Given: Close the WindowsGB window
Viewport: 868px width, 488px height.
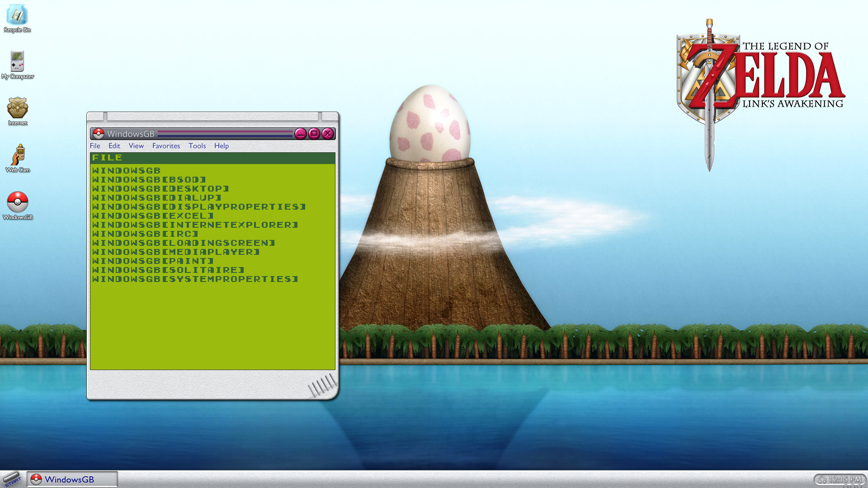Looking at the screenshot, I should [328, 133].
